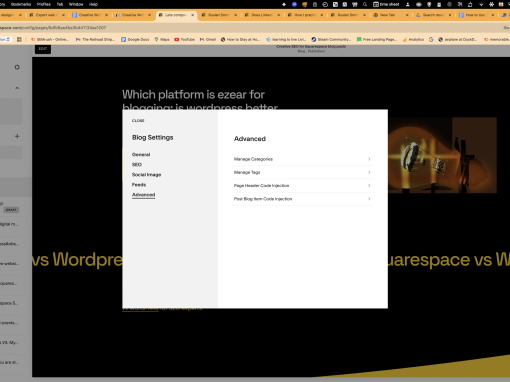Open the Wi-Fi status icon in menu bar
Viewport: 510px width, 382px height.
481,4
